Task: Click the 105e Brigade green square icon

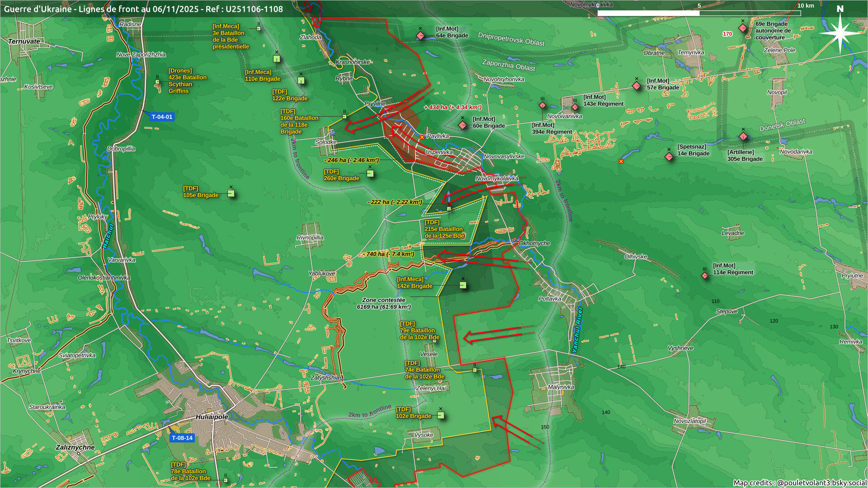Action: pyautogui.click(x=231, y=193)
